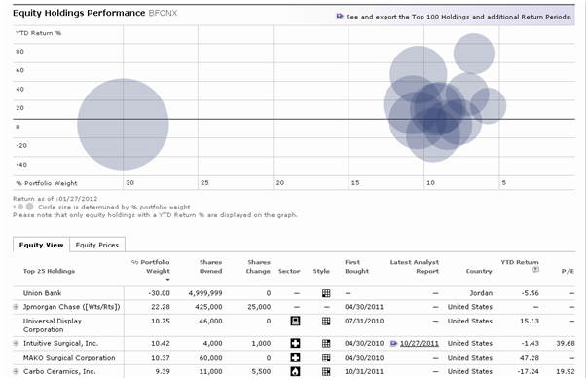Sort by the First Bought column header
Image resolution: width=588 pixels, height=380 pixels.
pyautogui.click(x=356, y=267)
